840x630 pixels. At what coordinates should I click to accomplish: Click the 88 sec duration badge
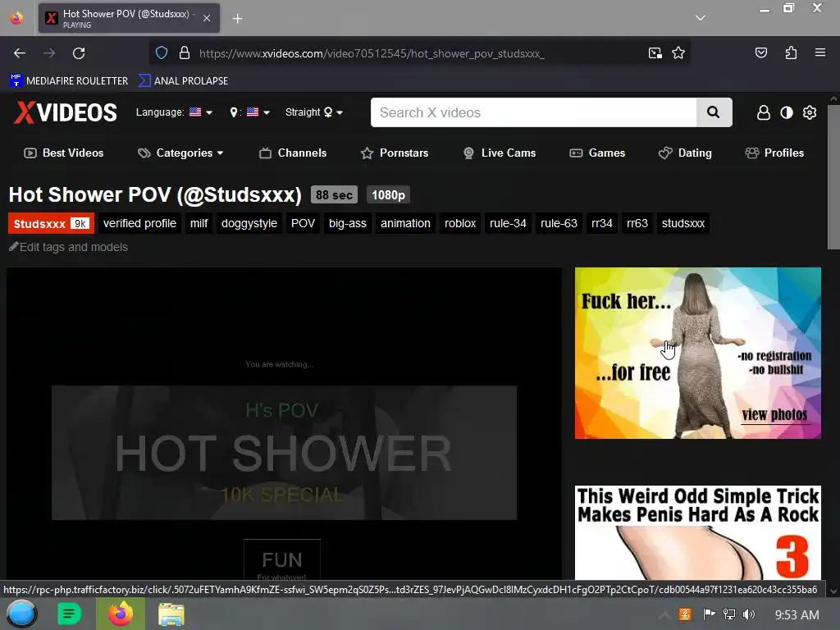click(x=334, y=195)
